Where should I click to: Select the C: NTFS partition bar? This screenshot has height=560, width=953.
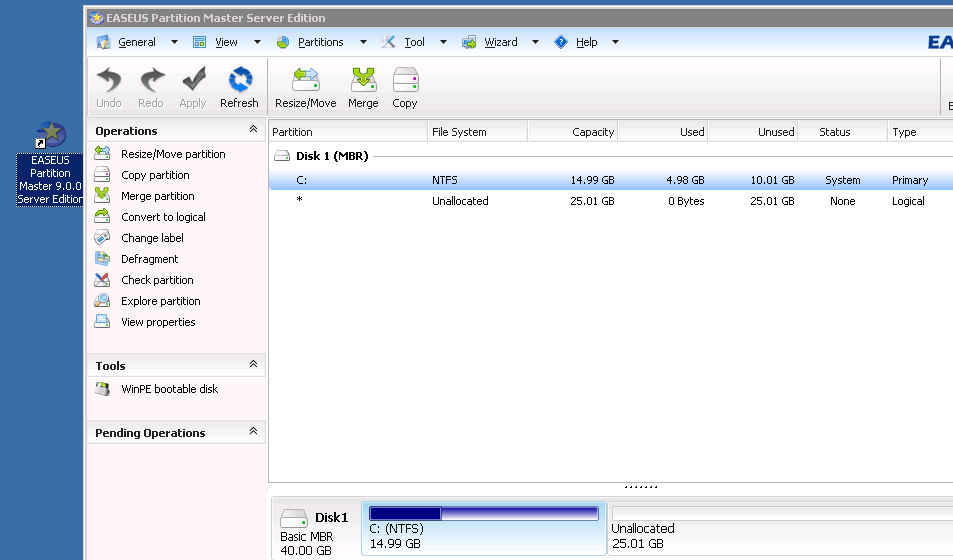click(x=484, y=528)
